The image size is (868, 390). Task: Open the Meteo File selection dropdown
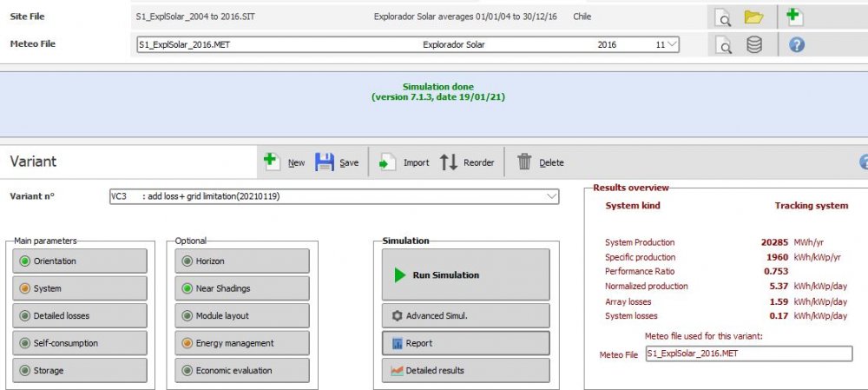click(x=671, y=45)
